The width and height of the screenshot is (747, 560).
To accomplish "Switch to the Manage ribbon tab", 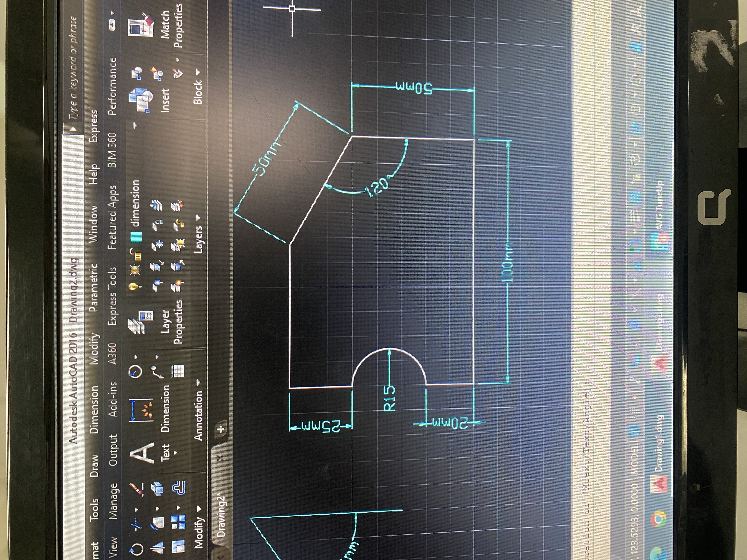I will point(113,501).
